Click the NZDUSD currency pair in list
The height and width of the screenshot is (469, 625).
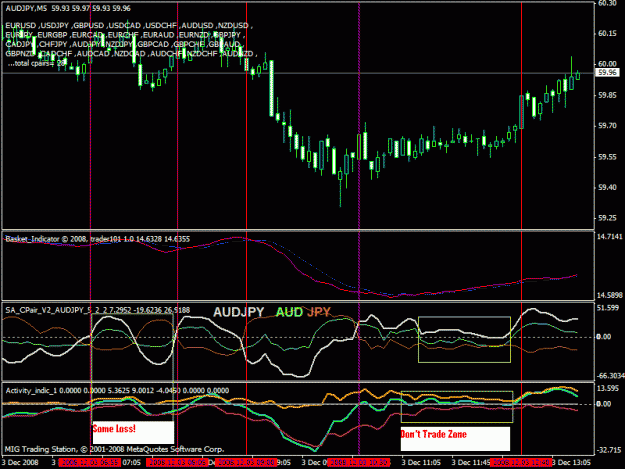[233, 26]
